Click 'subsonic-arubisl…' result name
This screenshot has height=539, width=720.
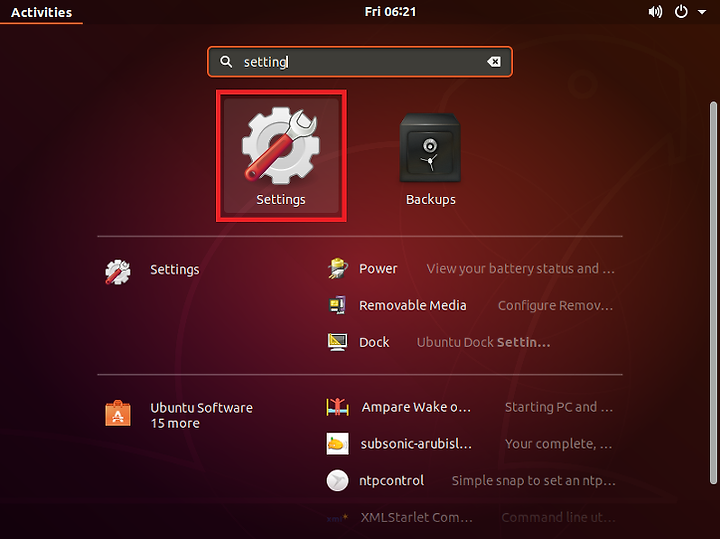coord(416,444)
